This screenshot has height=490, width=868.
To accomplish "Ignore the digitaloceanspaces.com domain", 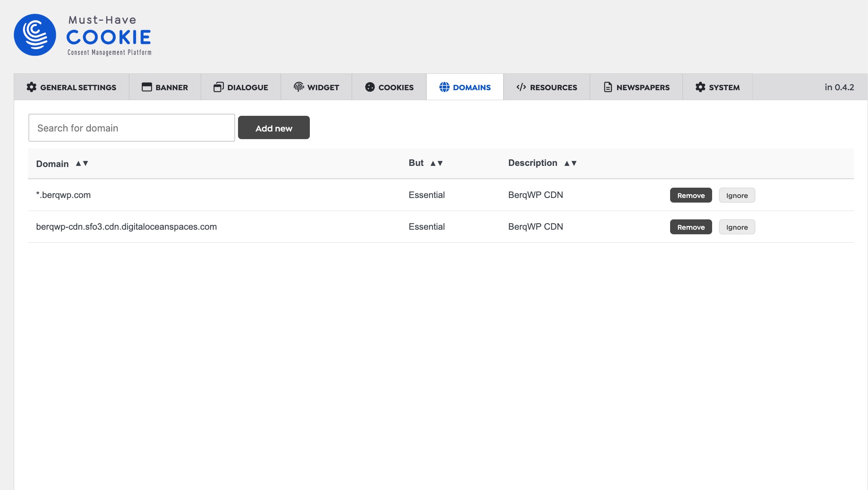I will pyautogui.click(x=737, y=227).
